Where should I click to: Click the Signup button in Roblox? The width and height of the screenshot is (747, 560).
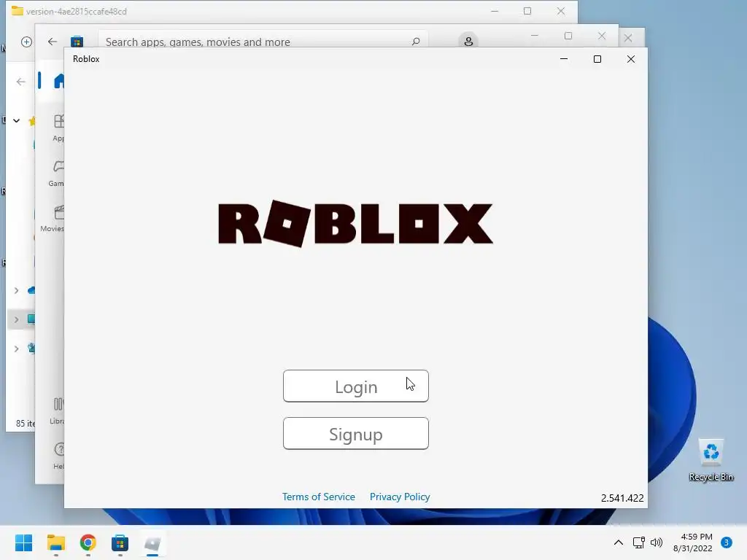356,434
